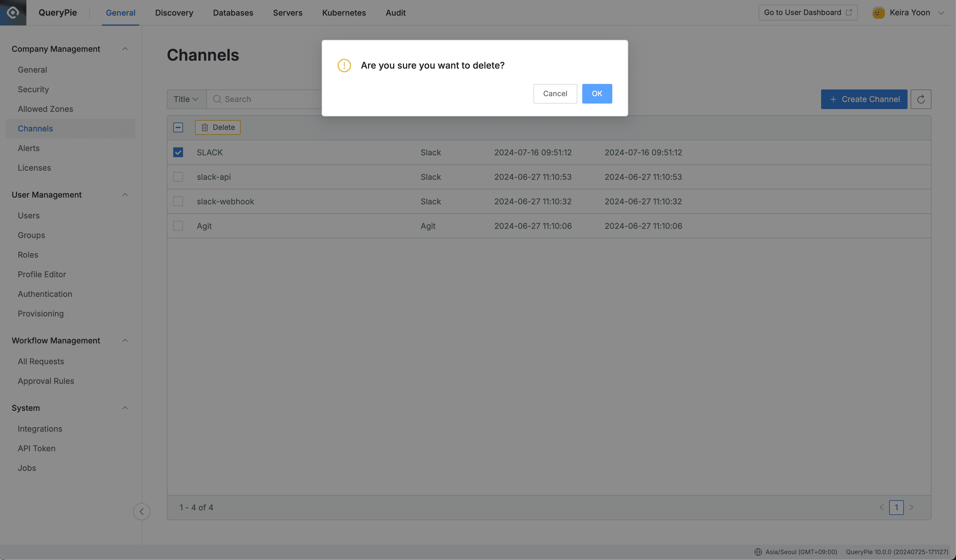Confirm deletion with the OK button
This screenshot has height=560, width=956.
(x=597, y=93)
